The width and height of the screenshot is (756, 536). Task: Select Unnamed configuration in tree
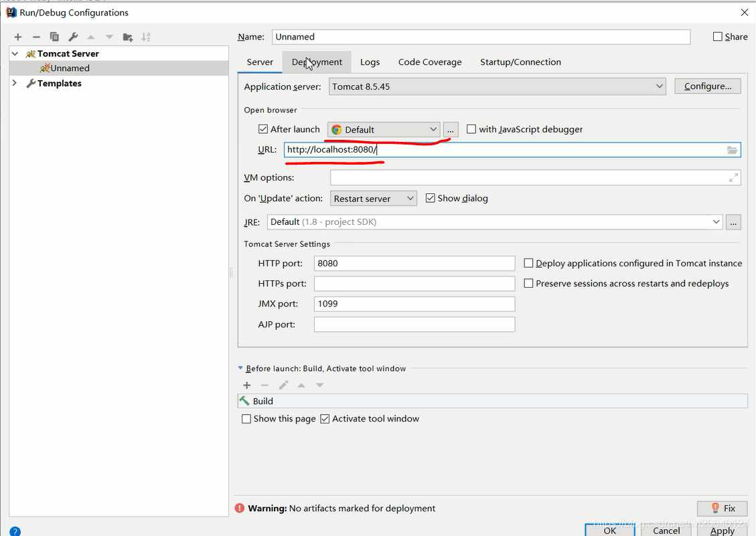tap(119, 68)
